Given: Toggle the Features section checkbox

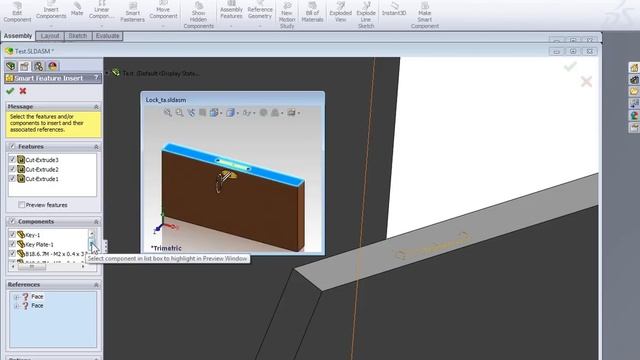Looking at the screenshot, I should (x=12, y=146).
